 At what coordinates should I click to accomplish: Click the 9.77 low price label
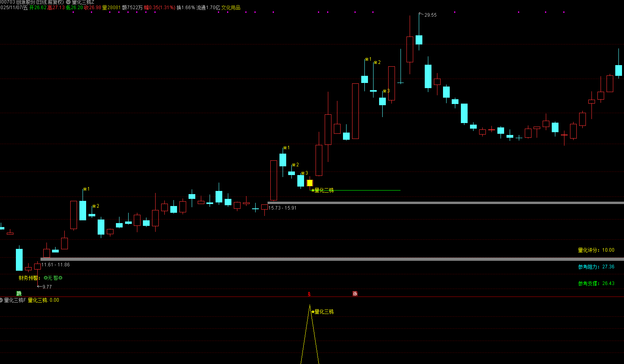(46, 287)
